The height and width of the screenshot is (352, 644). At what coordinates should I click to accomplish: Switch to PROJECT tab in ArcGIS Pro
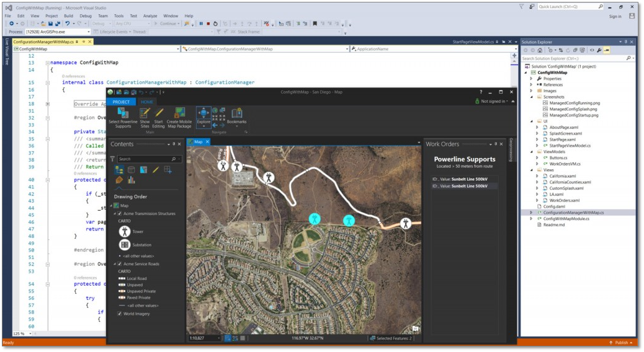point(121,102)
